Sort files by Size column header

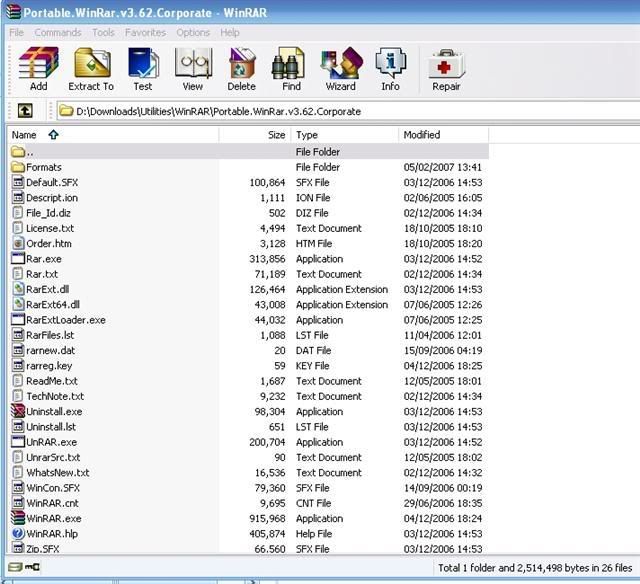pos(255,135)
